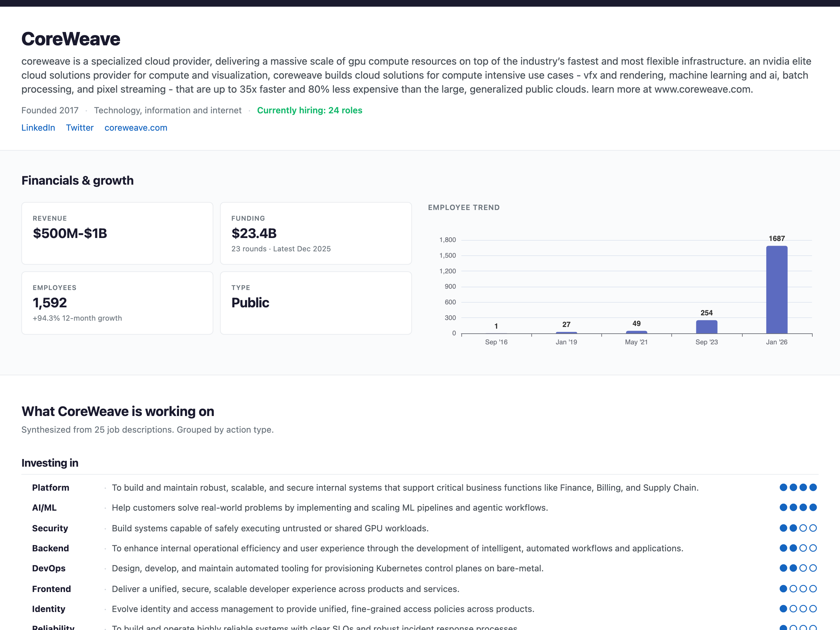Open the CoreWeave Twitter profile

pos(80,128)
